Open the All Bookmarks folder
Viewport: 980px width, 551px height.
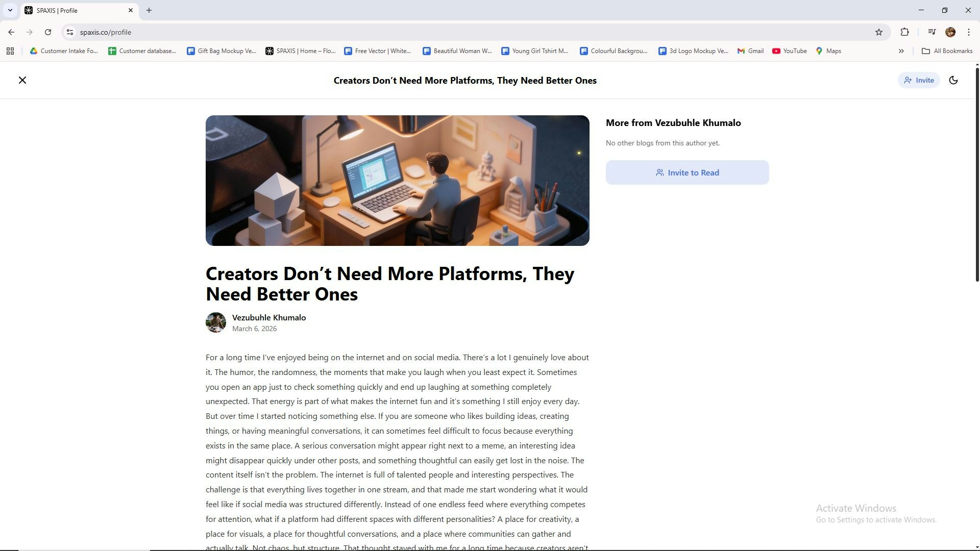coord(947,51)
